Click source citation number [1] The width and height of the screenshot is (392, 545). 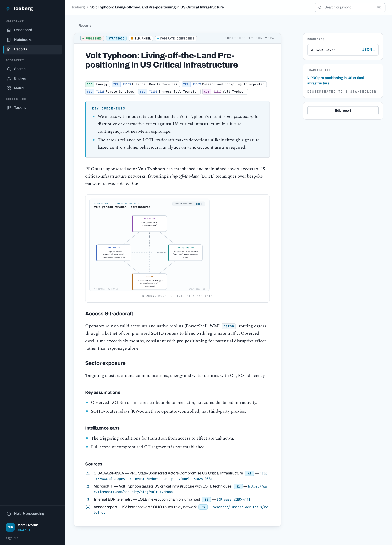(x=88, y=473)
